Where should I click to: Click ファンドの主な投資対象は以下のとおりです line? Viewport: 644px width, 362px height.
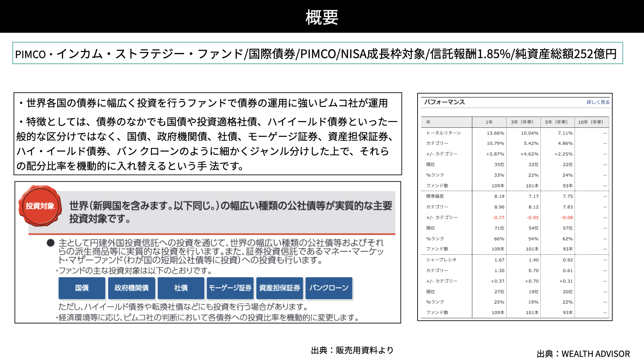point(135,270)
